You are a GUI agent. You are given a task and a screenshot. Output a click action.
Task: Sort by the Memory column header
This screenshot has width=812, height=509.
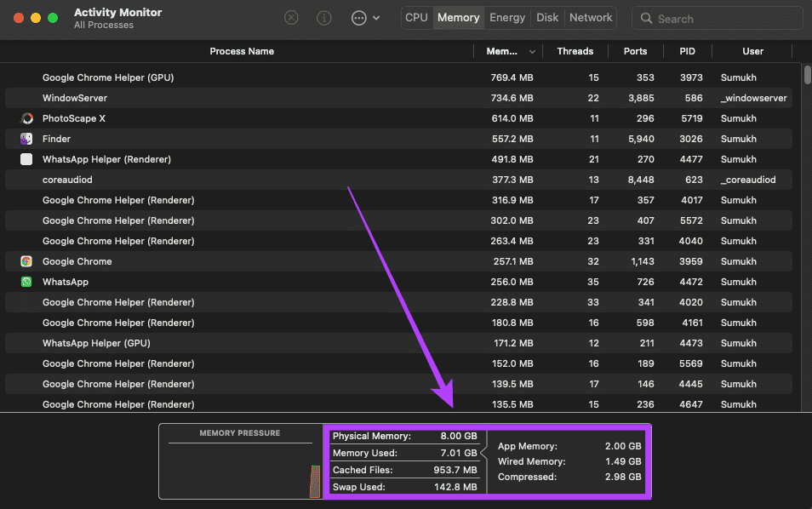[x=501, y=51]
